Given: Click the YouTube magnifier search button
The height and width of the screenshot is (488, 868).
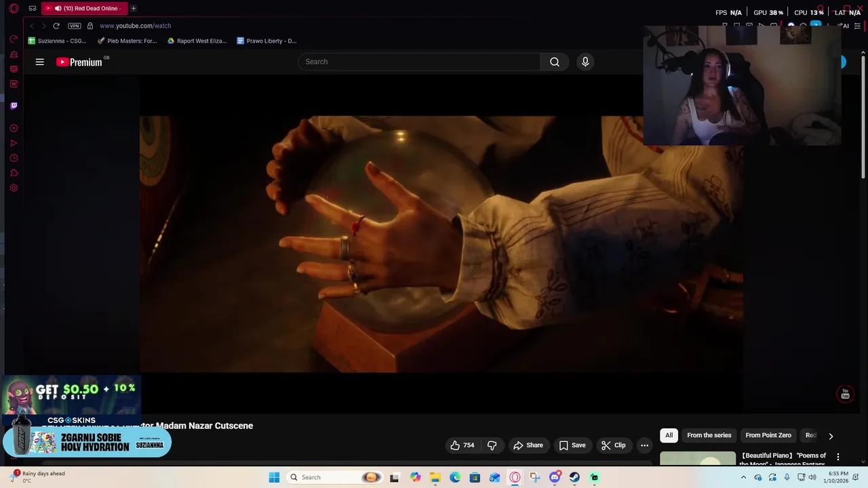Looking at the screenshot, I should click(x=555, y=62).
